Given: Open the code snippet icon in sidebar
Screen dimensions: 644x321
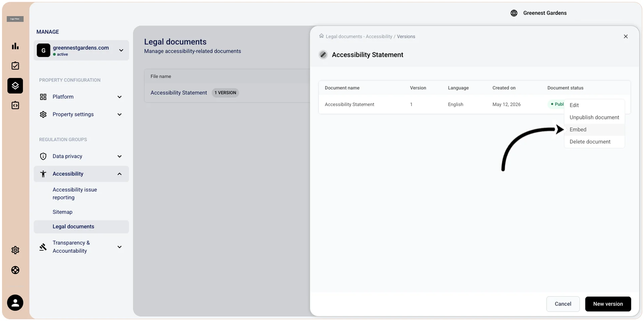Looking at the screenshot, I should click(x=15, y=105).
